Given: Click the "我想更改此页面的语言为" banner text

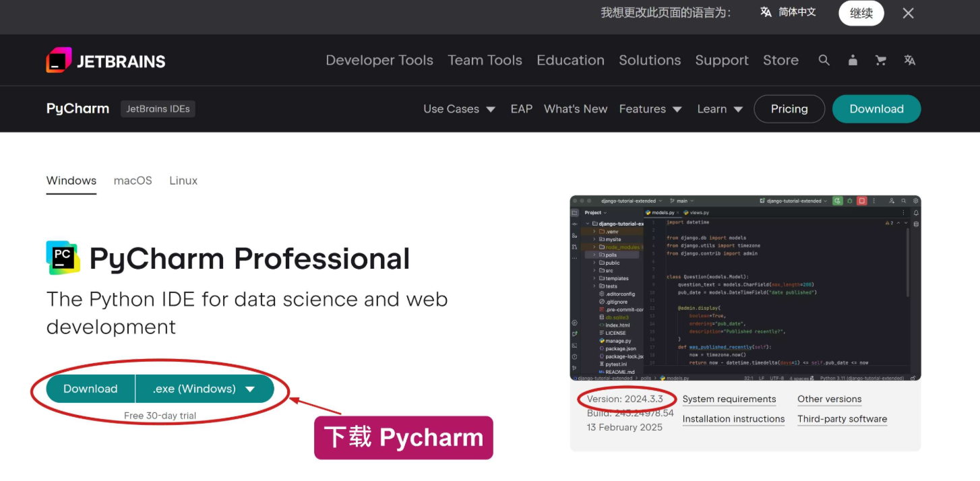Looking at the screenshot, I should point(666,13).
